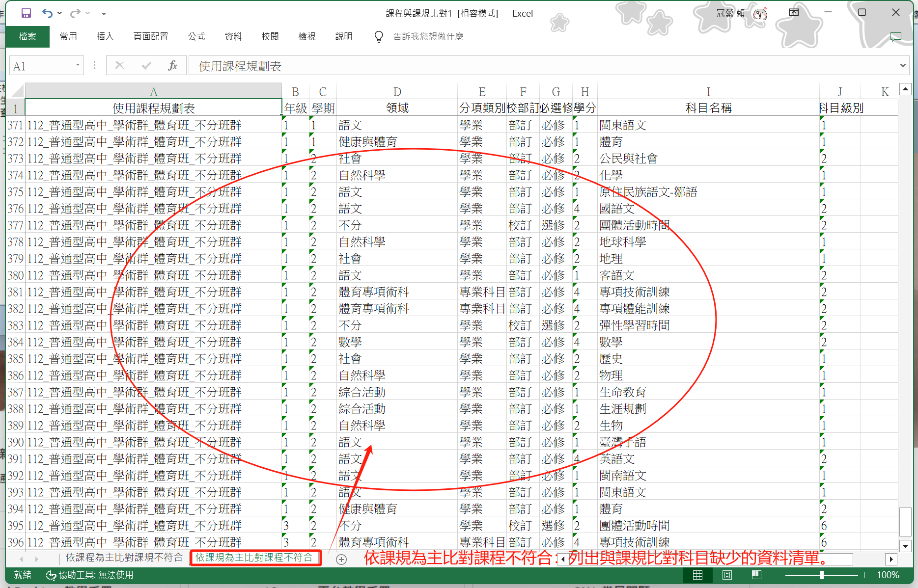Select the cell 地球科學
This screenshot has width=918, height=588.
coord(708,242)
